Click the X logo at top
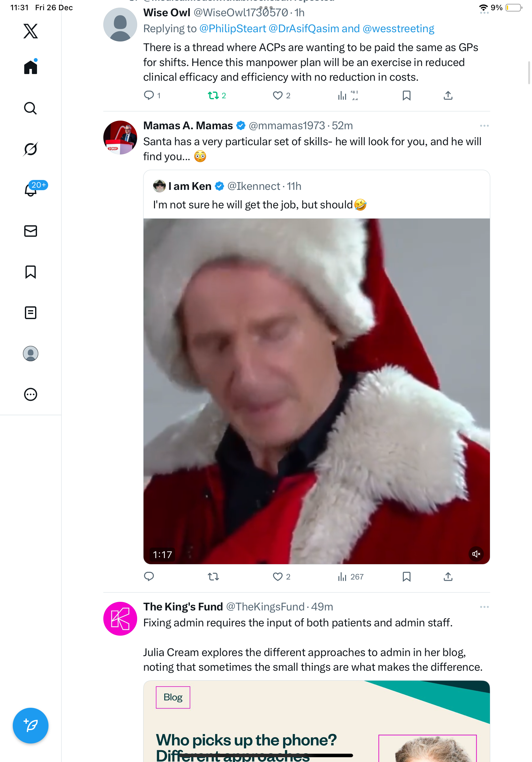Screen dimensions: 532x762 31,31
